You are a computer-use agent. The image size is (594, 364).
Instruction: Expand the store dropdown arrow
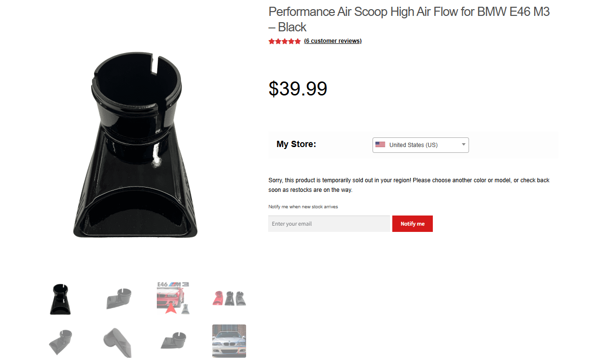coord(463,145)
